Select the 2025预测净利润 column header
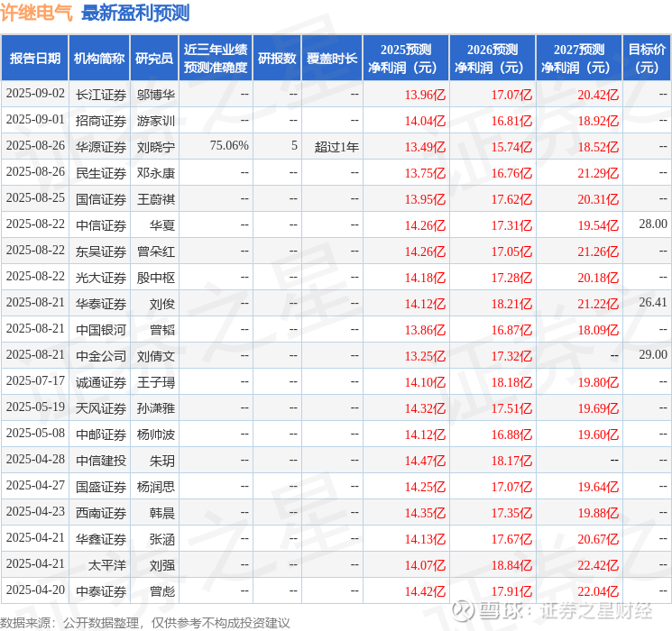Image resolution: width=672 pixels, height=631 pixels. click(406, 59)
